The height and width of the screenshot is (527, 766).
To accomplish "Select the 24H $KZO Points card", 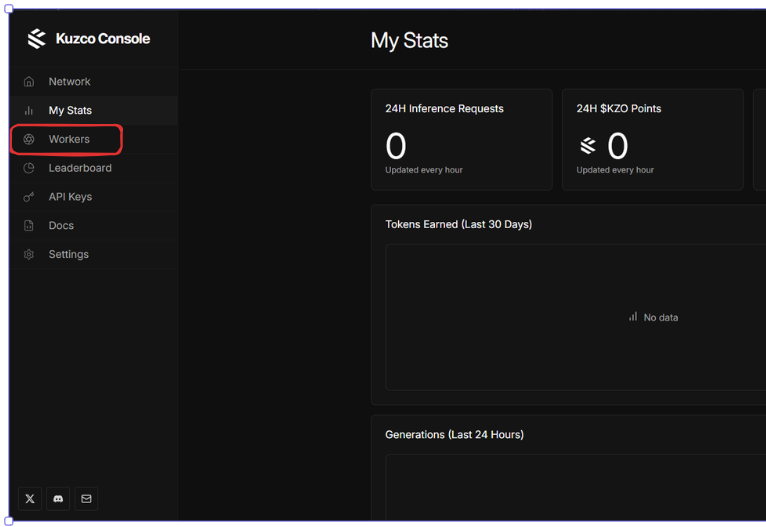I will (x=652, y=140).
